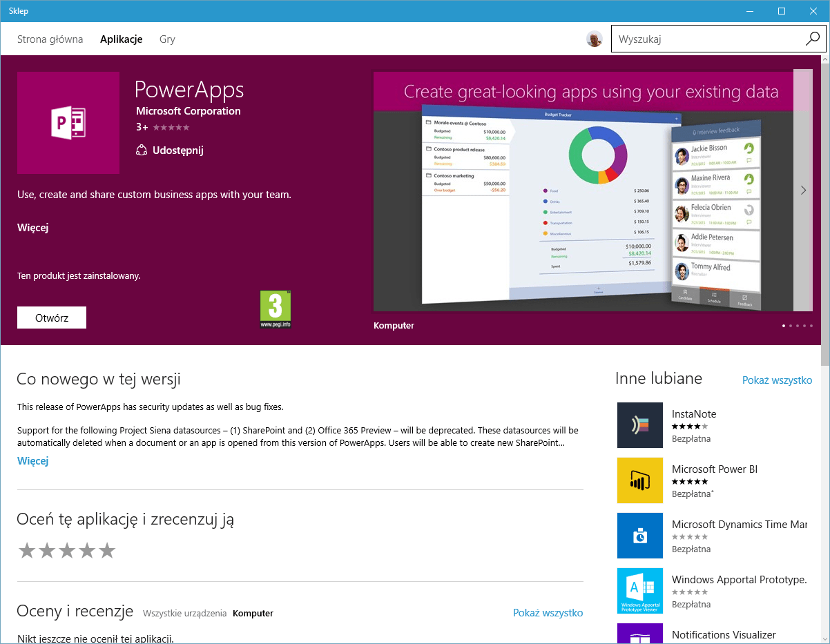This screenshot has width=830, height=644.
Task: Click the Microsoft Corporation publisher link
Action: click(x=189, y=111)
